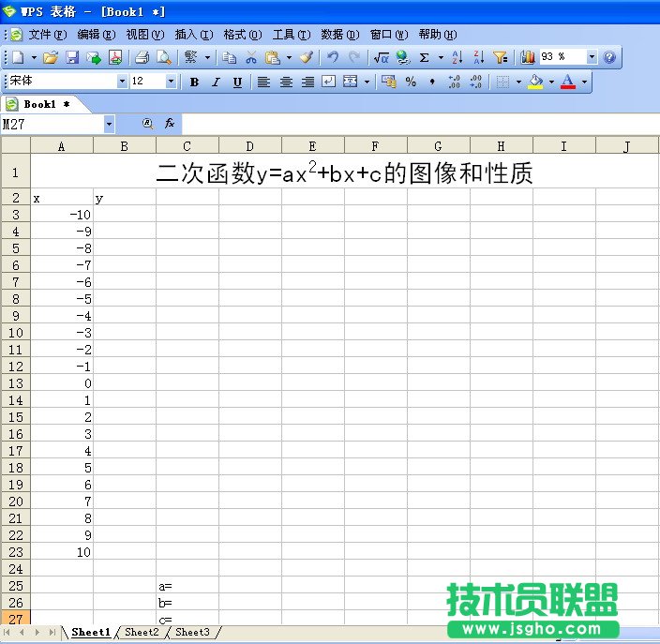Click the Cut scissors icon
The width and height of the screenshot is (660, 644).
coord(251,57)
